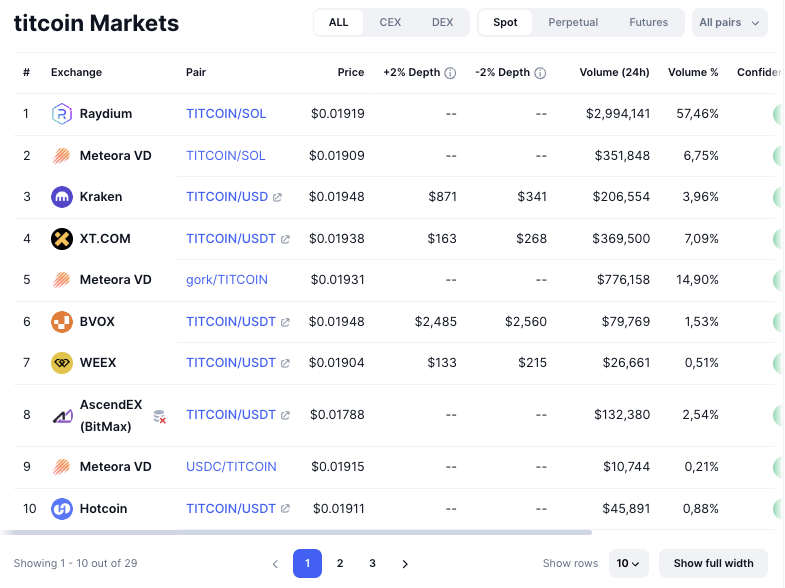This screenshot has width=785, height=588.
Task: Open Kraken TITCOIN/USD pair link
Action: [227, 197]
